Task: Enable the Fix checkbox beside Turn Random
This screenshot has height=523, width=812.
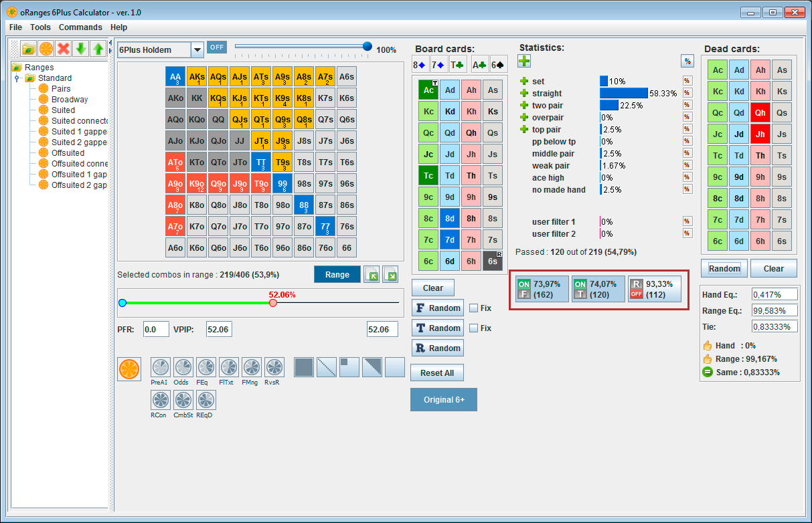Action: click(473, 328)
